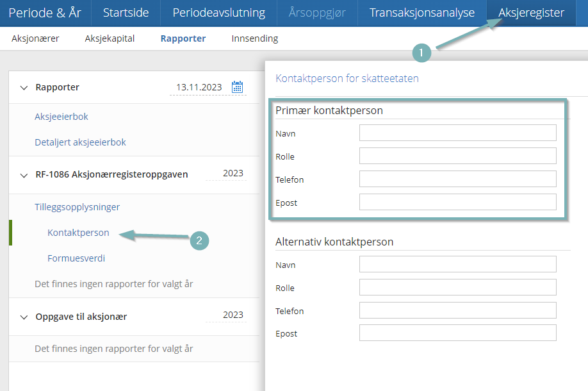The image size is (588, 391).
Task: Focus Alternativ kontaktperson Navn field
Action: [457, 264]
